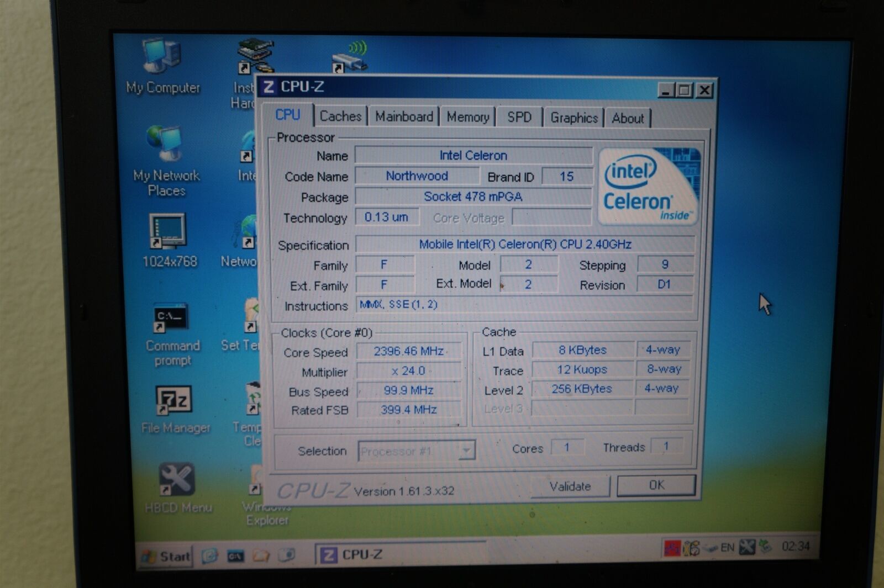Minimize the CPU-Z window
884x588 pixels.
(666, 90)
